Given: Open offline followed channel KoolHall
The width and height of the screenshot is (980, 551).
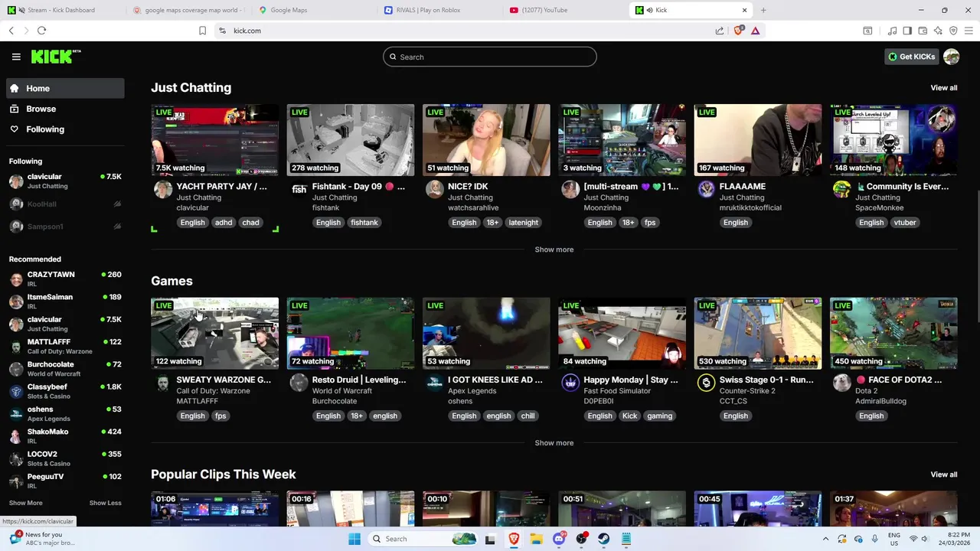Looking at the screenshot, I should (65, 204).
